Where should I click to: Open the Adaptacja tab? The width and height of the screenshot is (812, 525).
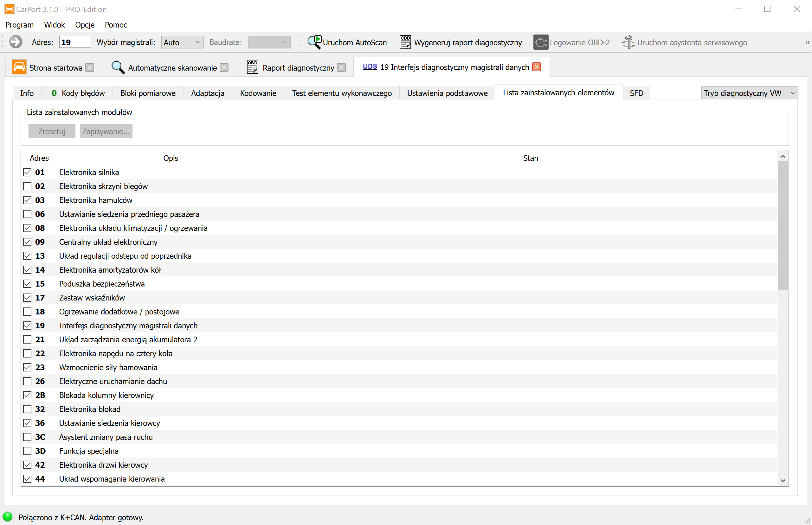click(x=207, y=93)
